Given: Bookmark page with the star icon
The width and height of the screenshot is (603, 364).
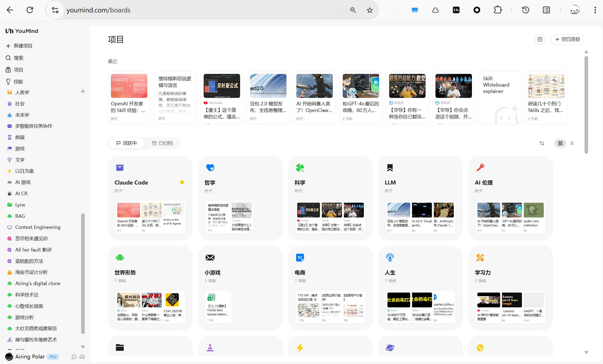Looking at the screenshot, I should pos(370,10).
